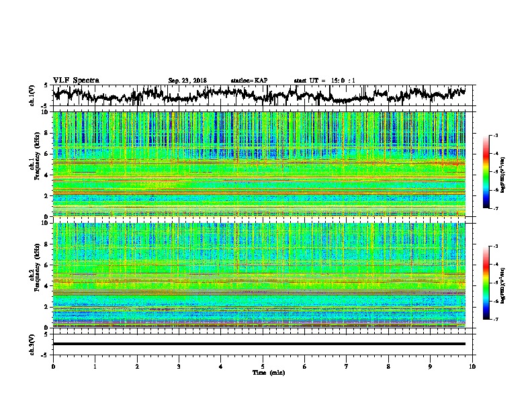Click time axis tick label "0"
The height and width of the screenshot is (411, 532).
point(53,367)
